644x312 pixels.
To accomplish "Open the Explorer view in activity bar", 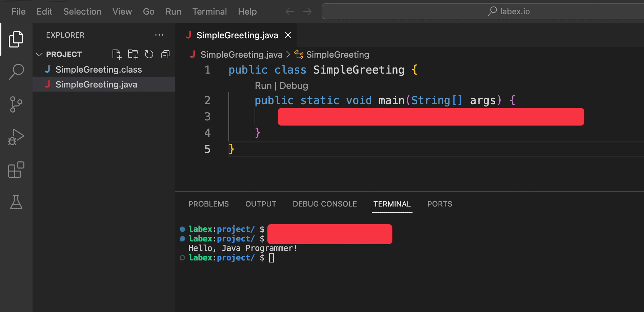I will (x=16, y=39).
